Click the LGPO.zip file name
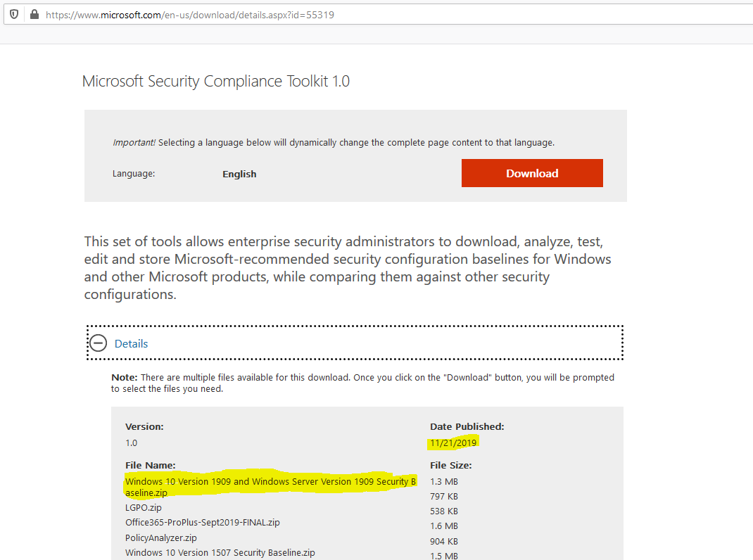Screen dimensions: 753x560 143,508
